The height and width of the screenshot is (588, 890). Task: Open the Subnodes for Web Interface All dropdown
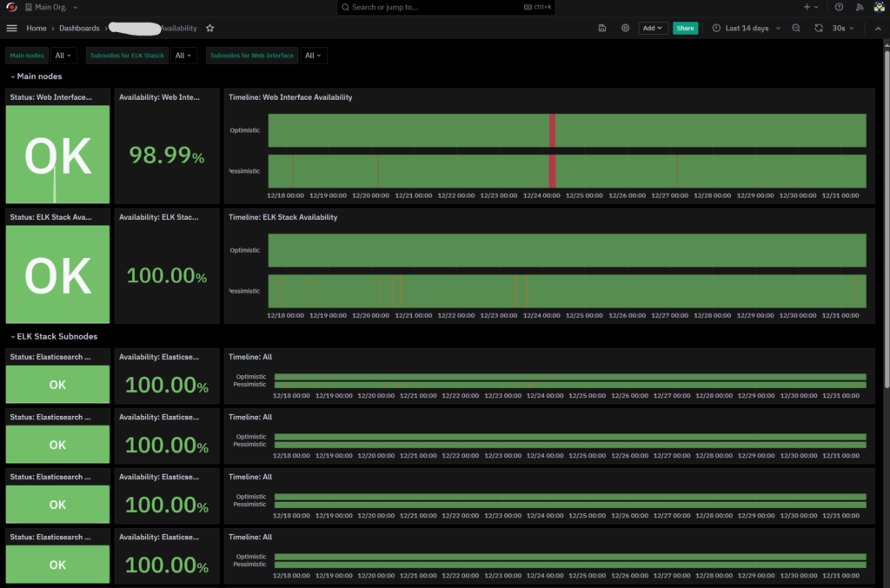tap(313, 56)
